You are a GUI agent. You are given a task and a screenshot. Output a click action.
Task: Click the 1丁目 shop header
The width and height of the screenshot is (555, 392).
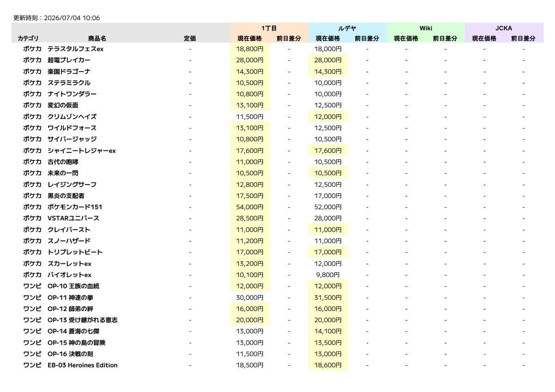[269, 28]
